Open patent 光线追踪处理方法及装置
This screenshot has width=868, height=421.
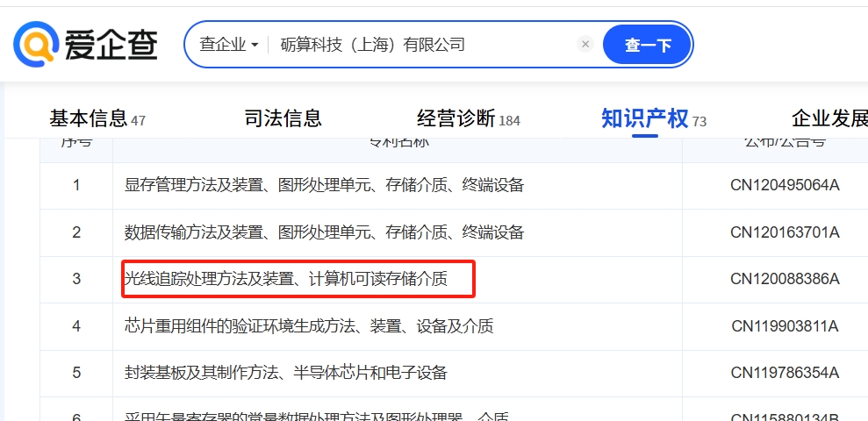coord(285,279)
